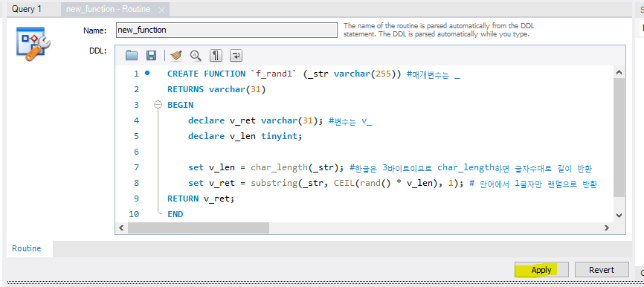Toggle word wrap icon in DDL toolbar
The height and width of the screenshot is (287, 644).
click(x=236, y=56)
